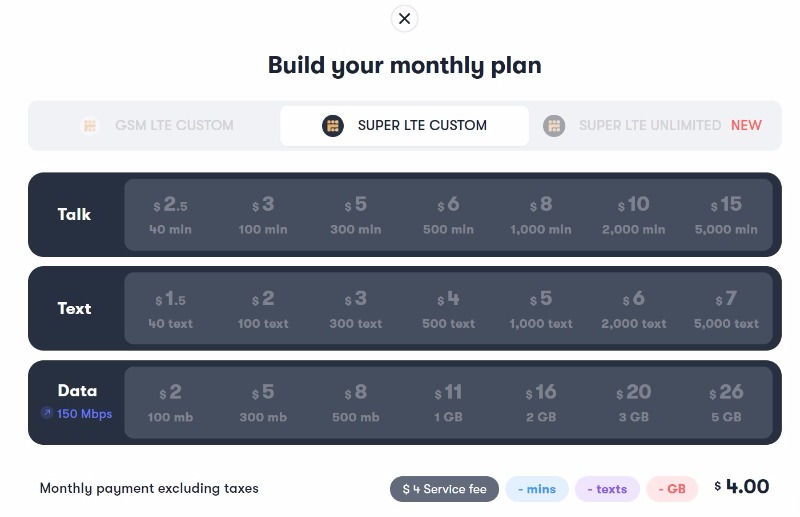Select the $7 5,000 text option

point(726,308)
